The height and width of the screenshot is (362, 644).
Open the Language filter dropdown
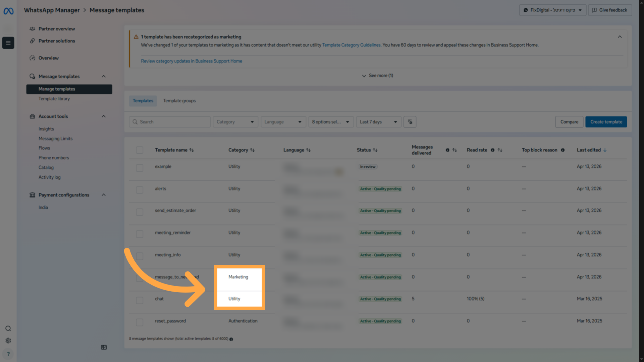click(x=283, y=122)
